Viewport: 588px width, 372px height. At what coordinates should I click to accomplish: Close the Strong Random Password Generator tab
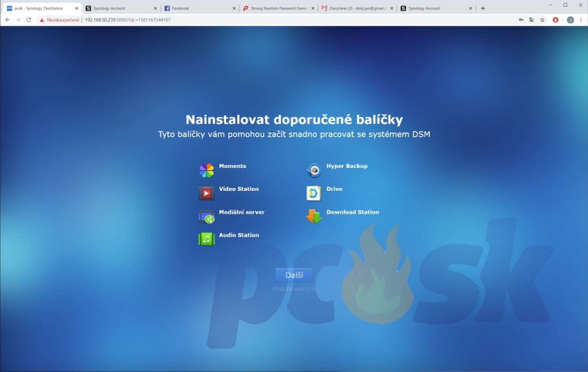313,8
